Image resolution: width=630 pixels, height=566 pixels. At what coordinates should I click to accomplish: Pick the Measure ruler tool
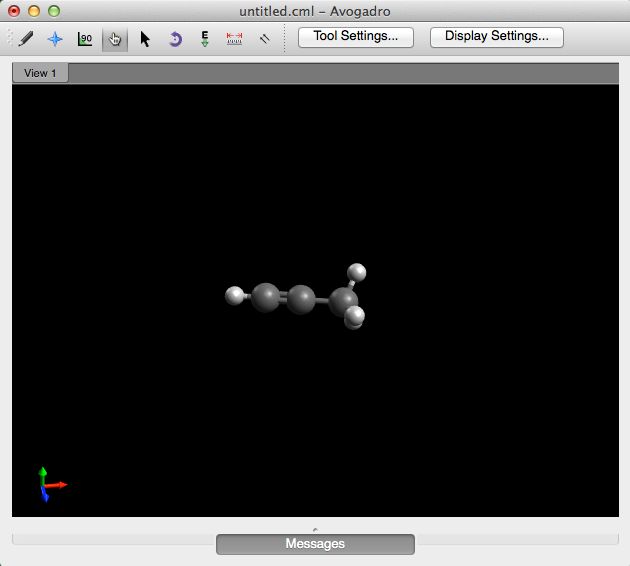(x=235, y=39)
